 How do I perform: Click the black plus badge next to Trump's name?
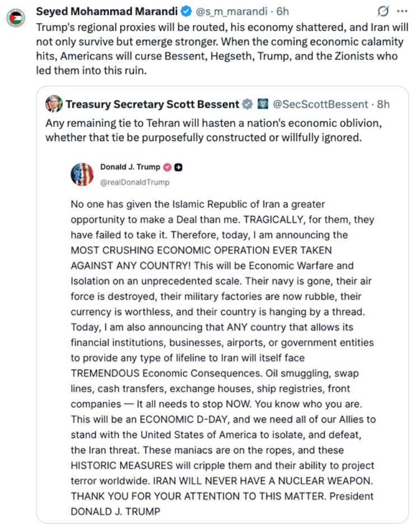click(x=178, y=167)
